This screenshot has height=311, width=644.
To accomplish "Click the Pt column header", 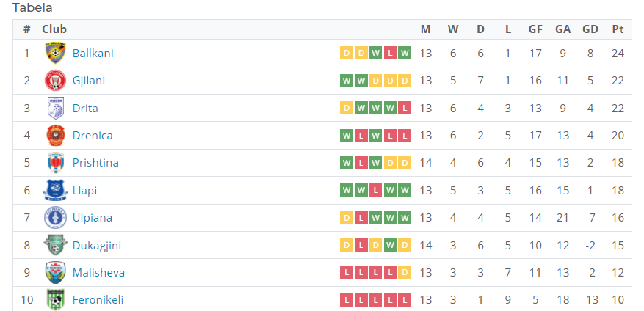I will pyautogui.click(x=618, y=29).
